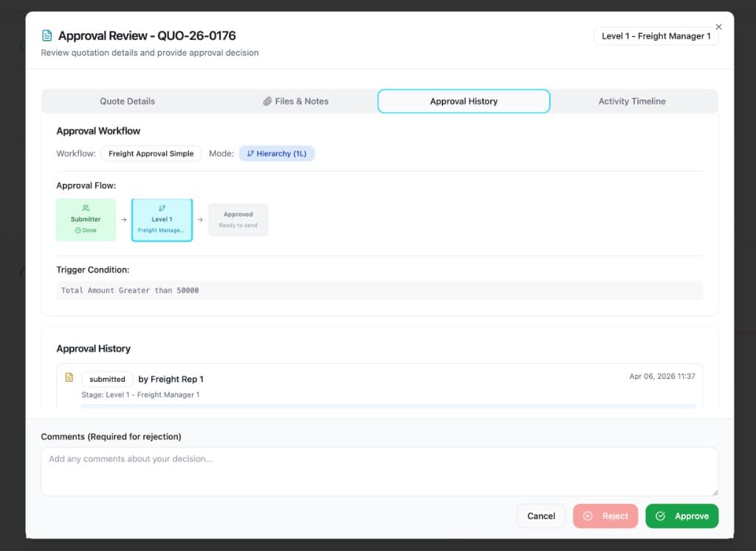
Task: Click the Level 1 - Freight Manager 1 badge
Action: [656, 35]
